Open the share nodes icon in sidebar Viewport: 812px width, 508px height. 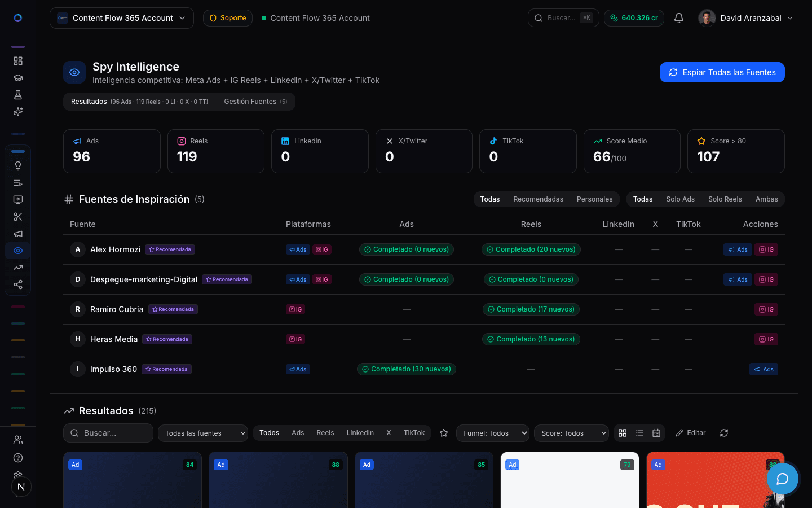[18, 284]
